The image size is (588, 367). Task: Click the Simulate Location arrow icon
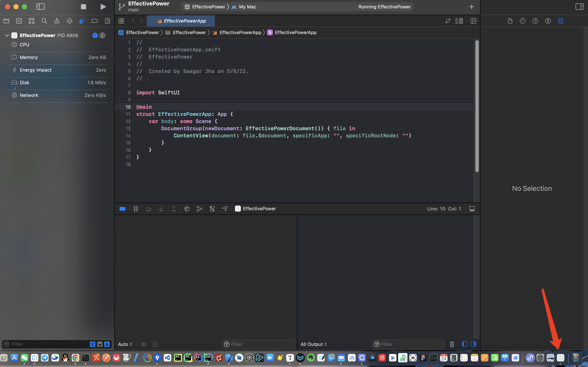pos(225,209)
